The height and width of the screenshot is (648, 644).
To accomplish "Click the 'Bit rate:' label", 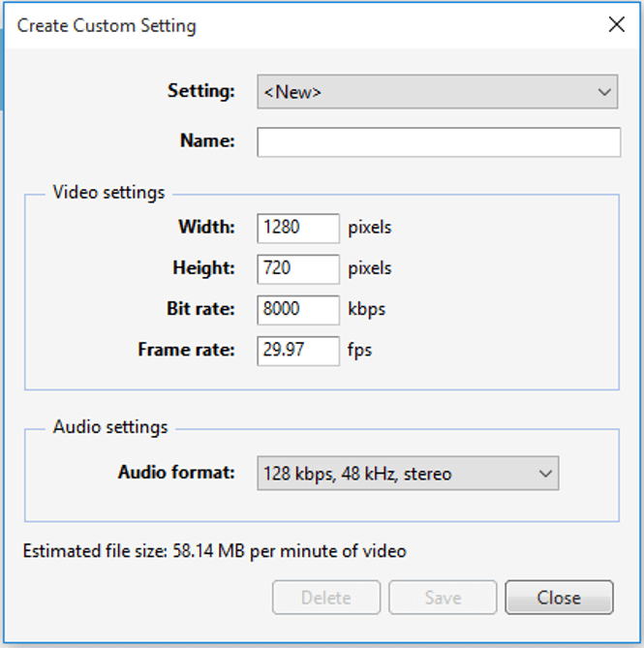I will pos(200,309).
